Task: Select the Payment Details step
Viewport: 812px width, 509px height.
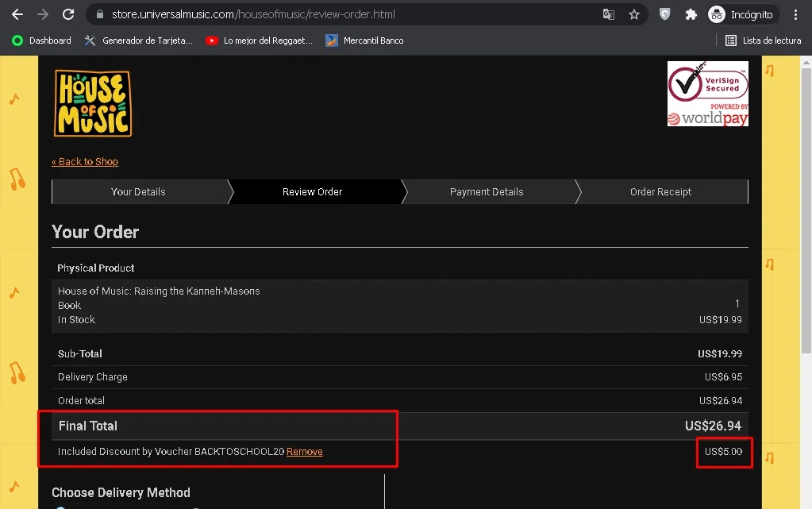Action: pos(487,192)
